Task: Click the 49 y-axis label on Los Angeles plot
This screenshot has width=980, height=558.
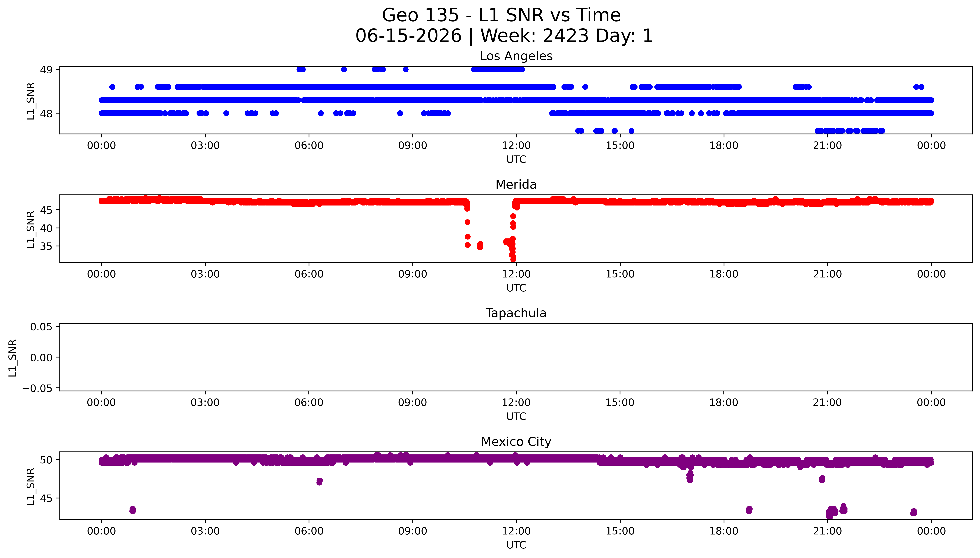Action: [x=46, y=70]
